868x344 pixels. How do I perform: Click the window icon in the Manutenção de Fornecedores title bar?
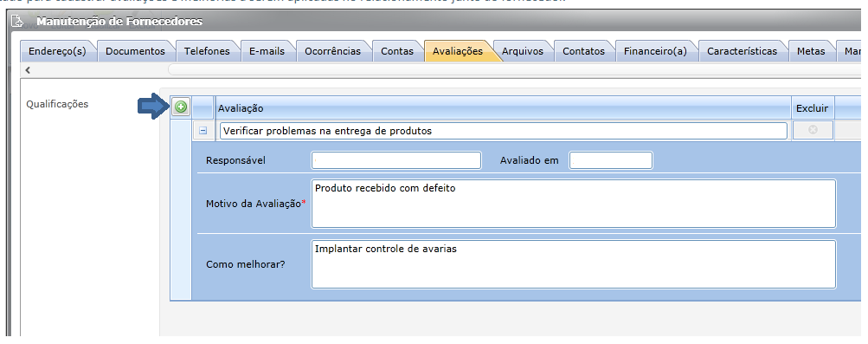[x=17, y=22]
